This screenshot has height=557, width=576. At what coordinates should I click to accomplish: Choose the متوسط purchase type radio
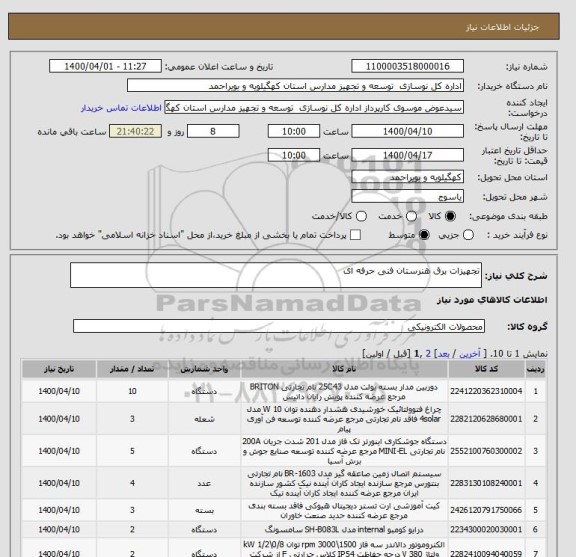(x=424, y=235)
